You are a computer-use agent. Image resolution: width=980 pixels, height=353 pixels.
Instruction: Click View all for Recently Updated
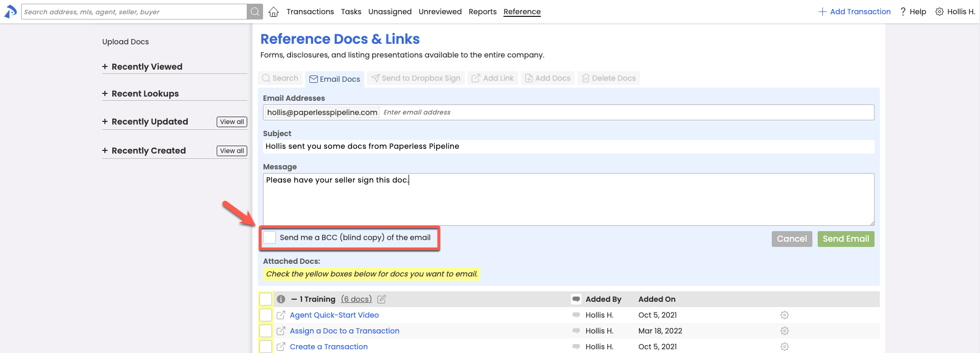(232, 122)
